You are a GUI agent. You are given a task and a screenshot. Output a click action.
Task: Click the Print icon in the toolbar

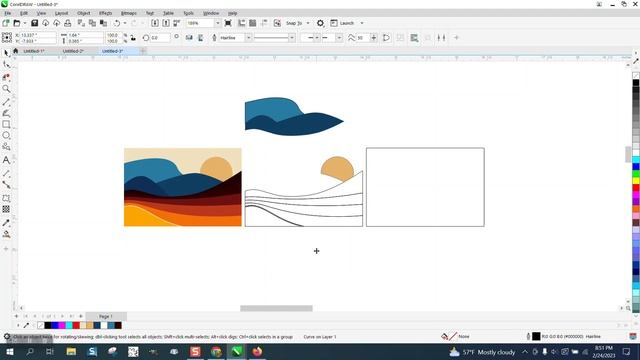tap(68, 23)
